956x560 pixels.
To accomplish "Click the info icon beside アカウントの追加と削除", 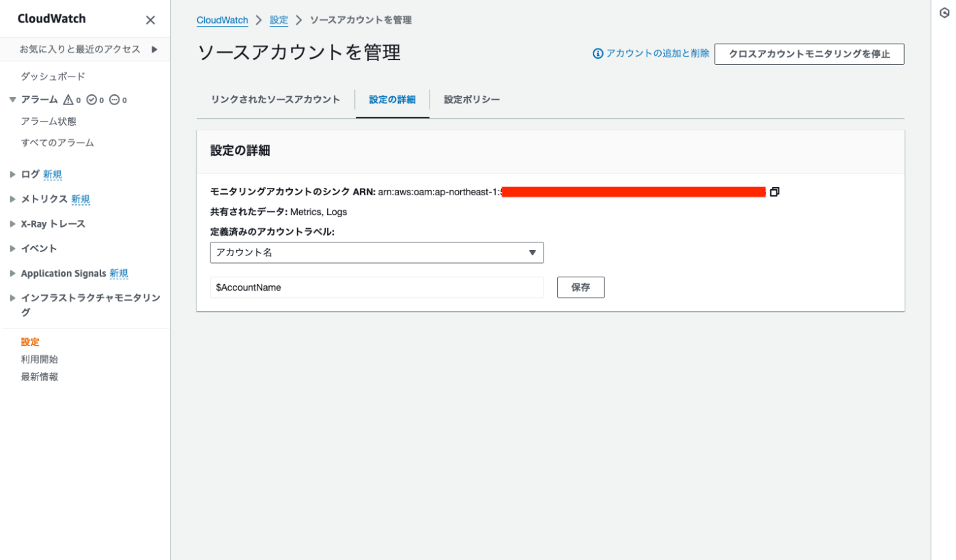I will coord(598,53).
